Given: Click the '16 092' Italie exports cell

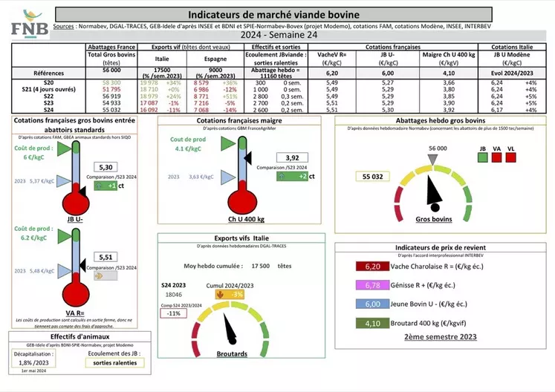Looking at the screenshot, I should tap(149, 110).
